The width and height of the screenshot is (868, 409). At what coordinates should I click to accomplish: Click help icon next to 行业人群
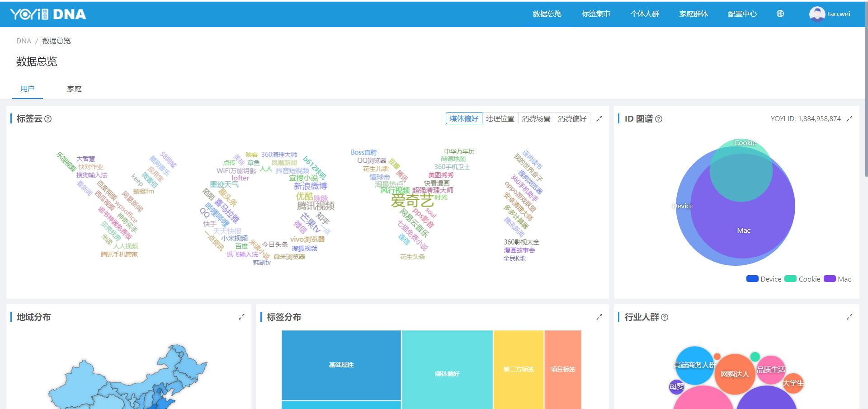click(665, 317)
